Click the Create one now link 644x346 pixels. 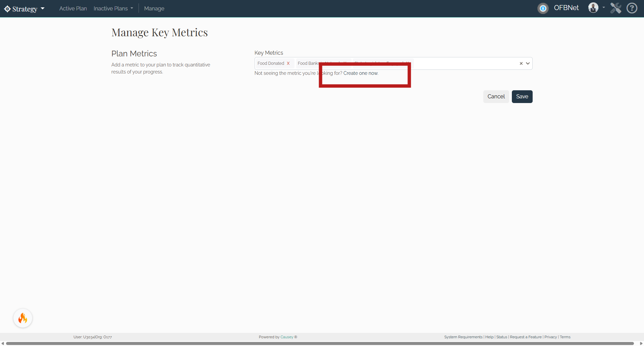coord(361,73)
